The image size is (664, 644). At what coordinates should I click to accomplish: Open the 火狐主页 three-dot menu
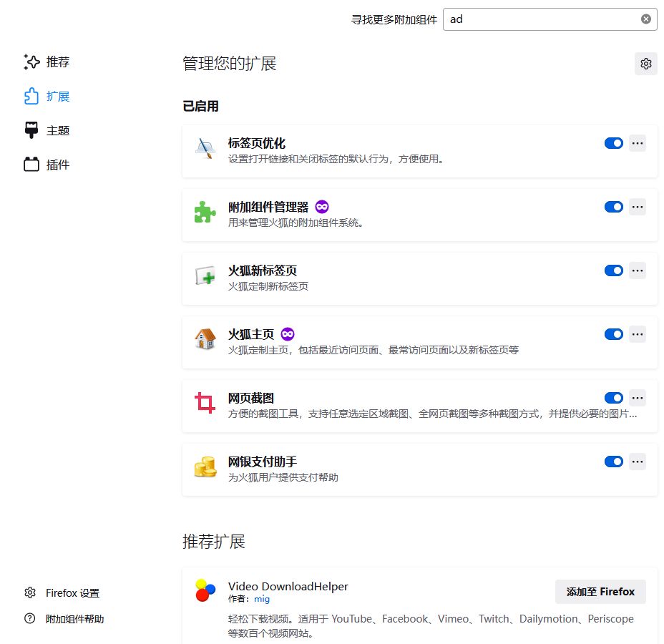(x=638, y=334)
